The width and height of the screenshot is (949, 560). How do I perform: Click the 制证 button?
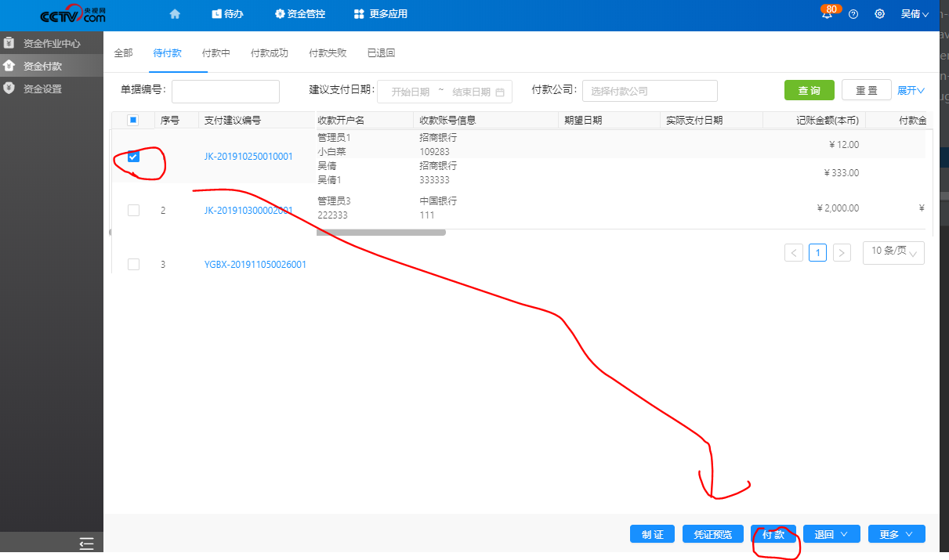(x=652, y=534)
